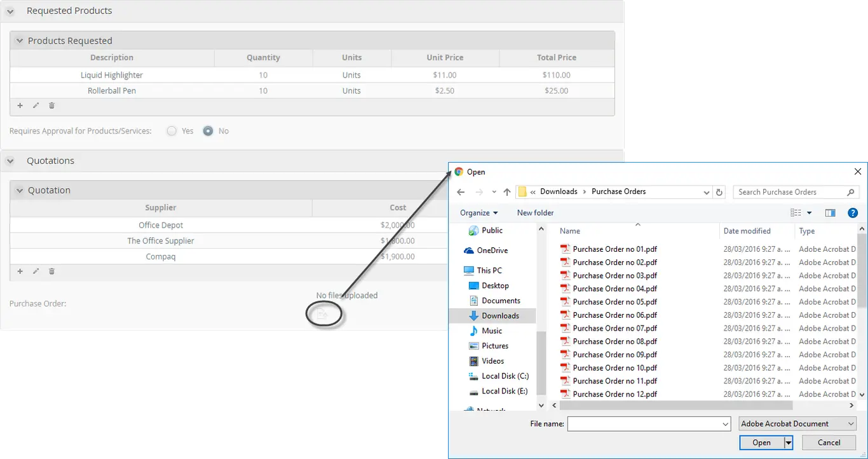
Task: Delete row in Products Requested table
Action: 52,106
